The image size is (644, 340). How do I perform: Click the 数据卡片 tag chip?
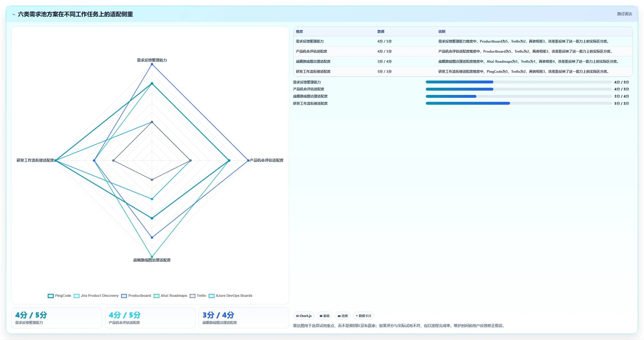coord(364,316)
